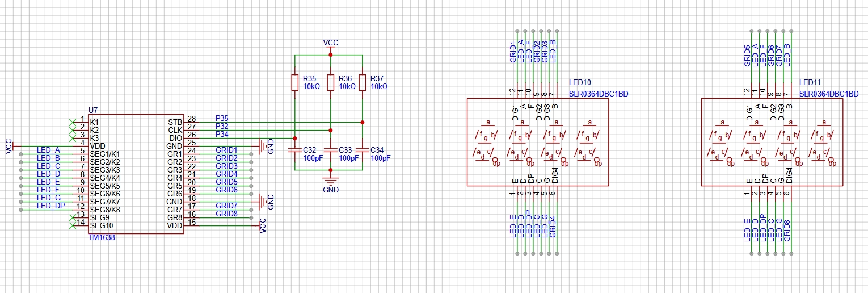Click the LED_DP net label at U7 pin 12
Viewport: 868px width, 293px height.
51,206
